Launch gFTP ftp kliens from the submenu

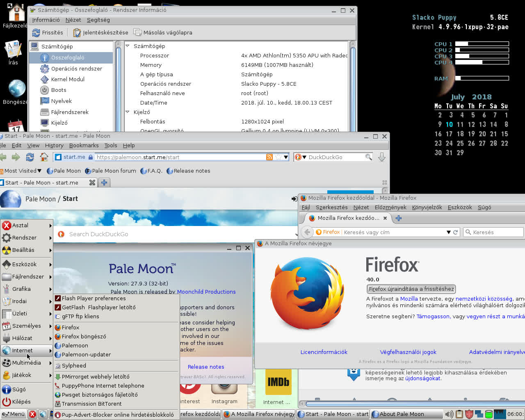point(116,316)
